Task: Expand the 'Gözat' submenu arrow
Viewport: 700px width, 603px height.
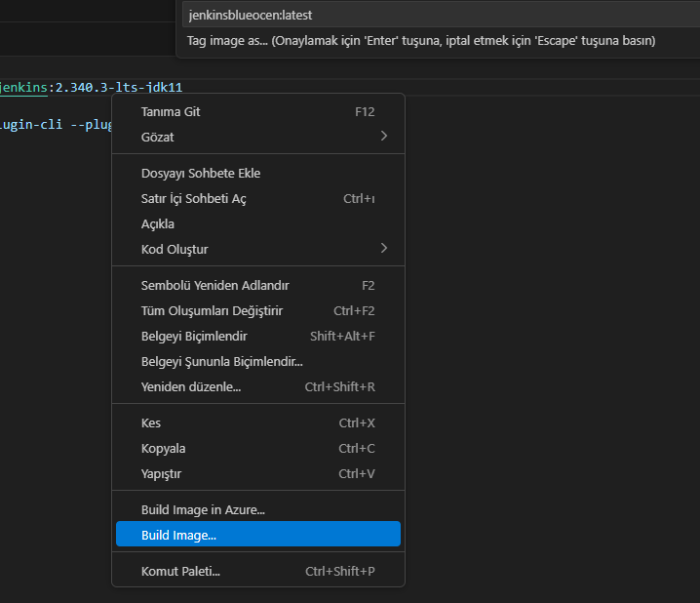Action: pyautogui.click(x=383, y=137)
